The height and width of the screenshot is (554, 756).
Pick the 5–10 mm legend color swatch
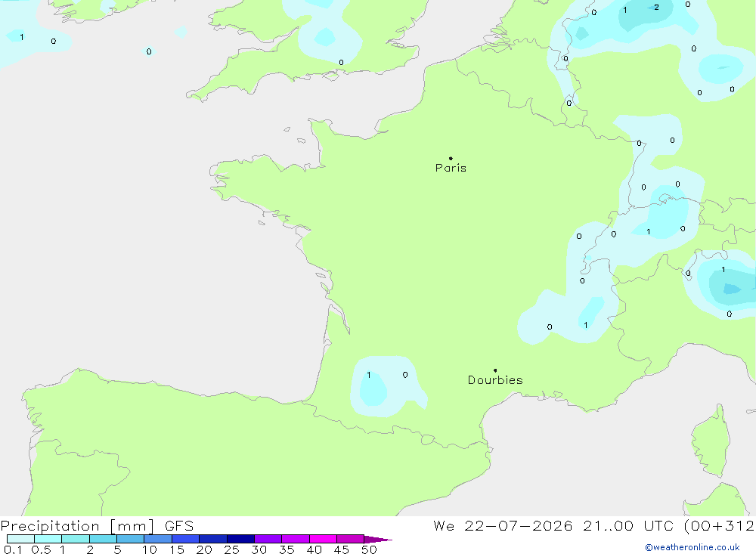(131, 539)
